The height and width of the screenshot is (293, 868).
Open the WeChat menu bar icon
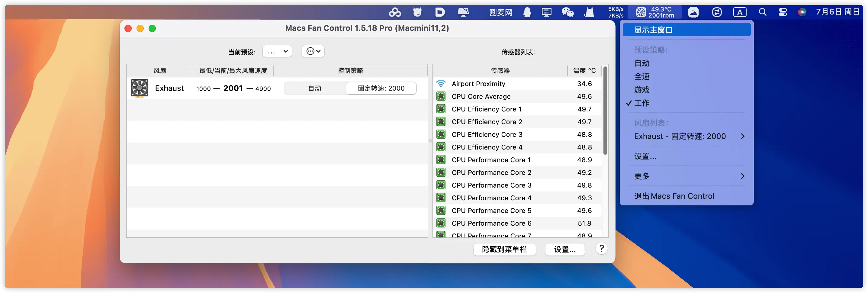567,12
